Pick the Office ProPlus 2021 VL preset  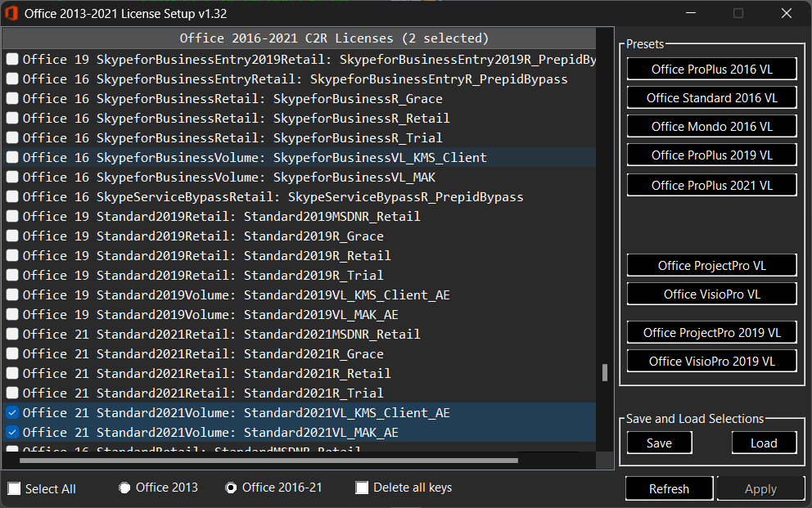[x=711, y=185]
